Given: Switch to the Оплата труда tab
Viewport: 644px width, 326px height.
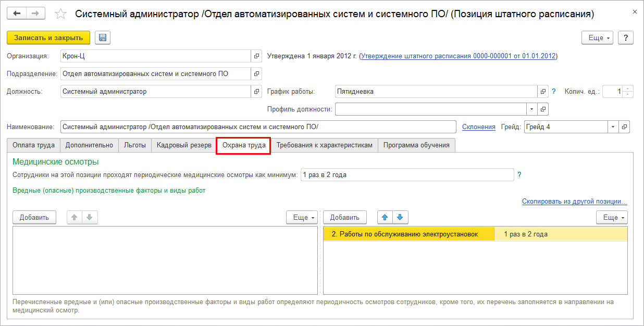Looking at the screenshot, I should point(33,145).
